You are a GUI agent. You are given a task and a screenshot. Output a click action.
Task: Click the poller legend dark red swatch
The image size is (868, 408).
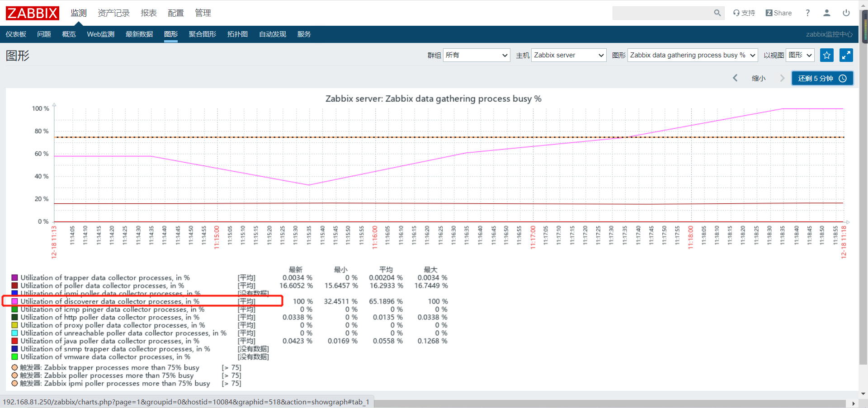coord(15,286)
